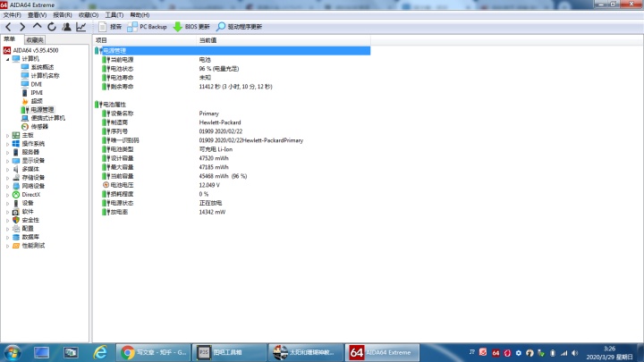Open the 文件(F) menu
644x362 pixels.
pyautogui.click(x=12, y=15)
